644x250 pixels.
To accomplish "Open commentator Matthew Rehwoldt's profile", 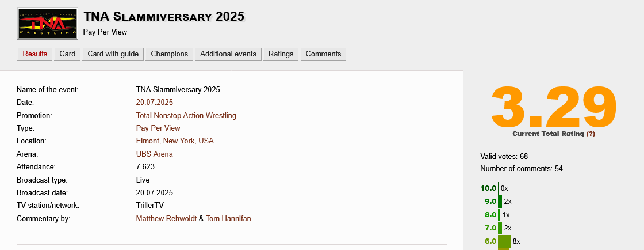I will [166, 219].
